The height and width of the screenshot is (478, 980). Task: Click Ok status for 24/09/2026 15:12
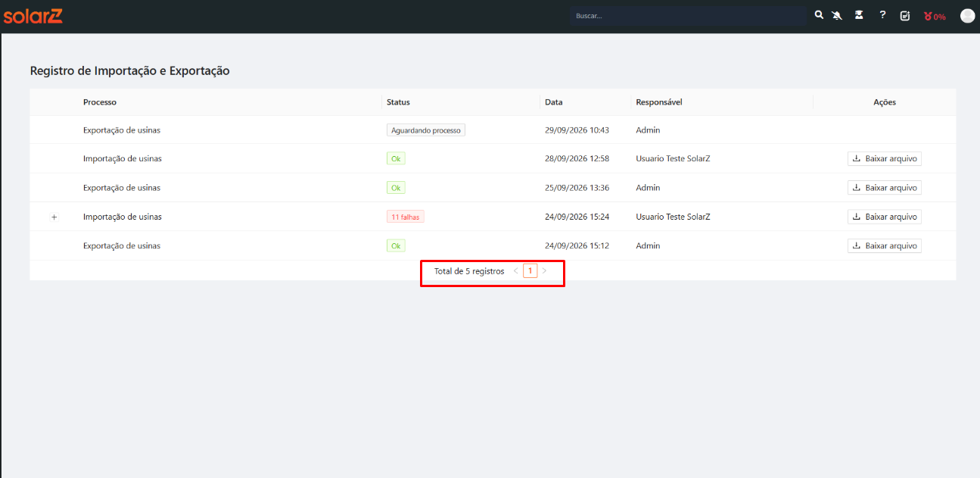click(x=396, y=245)
